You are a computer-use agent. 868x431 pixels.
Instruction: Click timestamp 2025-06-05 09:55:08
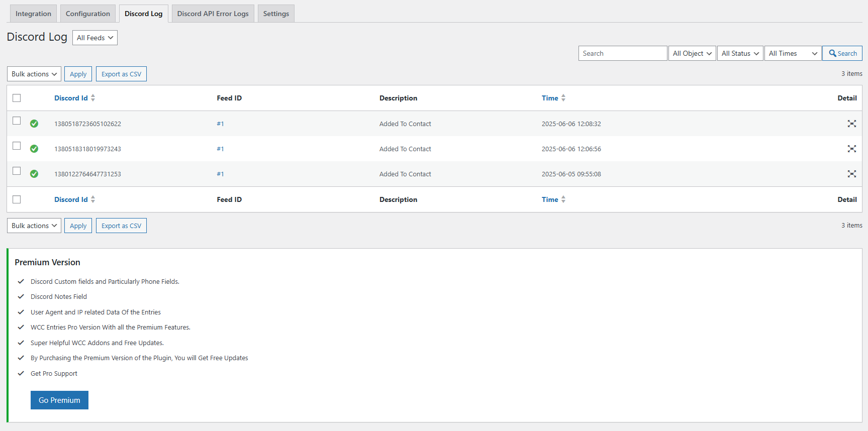point(571,174)
